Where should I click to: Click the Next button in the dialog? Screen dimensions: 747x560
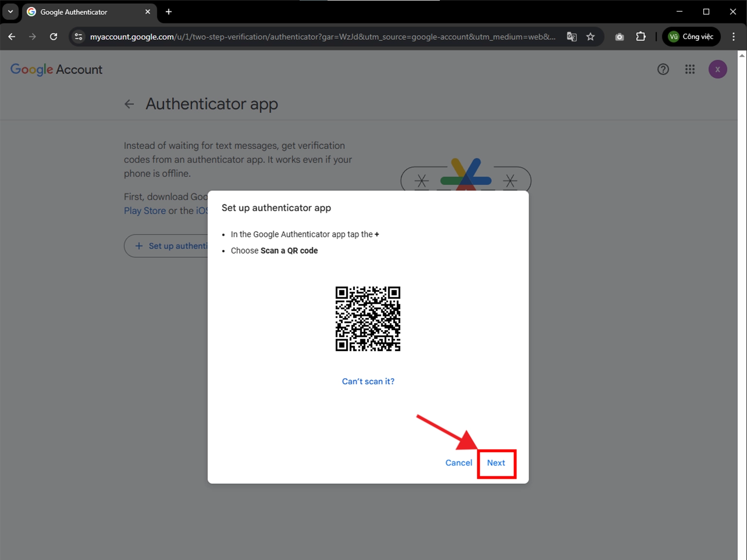[496, 463]
